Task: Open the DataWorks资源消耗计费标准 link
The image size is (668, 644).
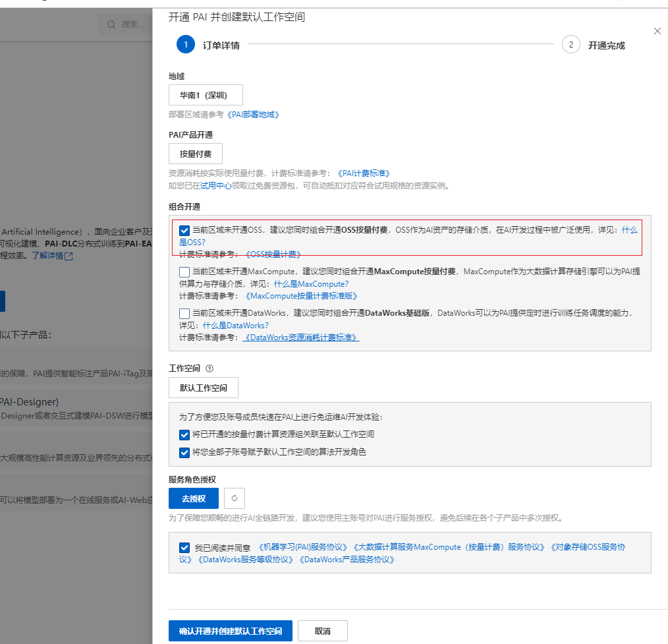Action: pyautogui.click(x=301, y=337)
